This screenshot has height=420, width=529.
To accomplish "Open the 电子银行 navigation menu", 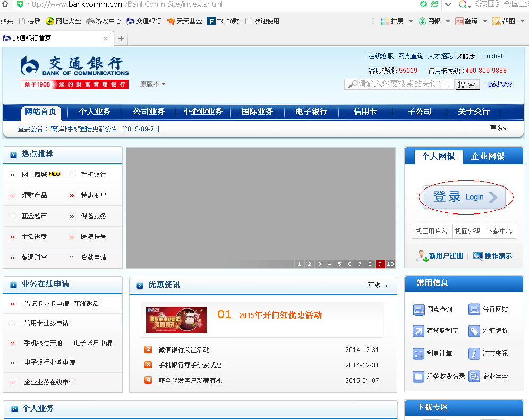I will click(311, 112).
